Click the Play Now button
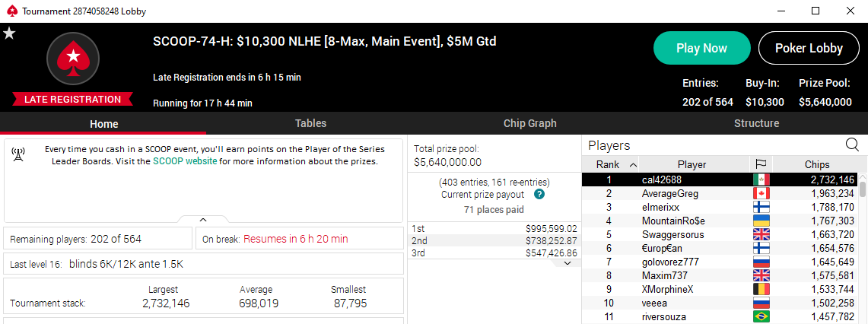The image size is (868, 324). [701, 48]
